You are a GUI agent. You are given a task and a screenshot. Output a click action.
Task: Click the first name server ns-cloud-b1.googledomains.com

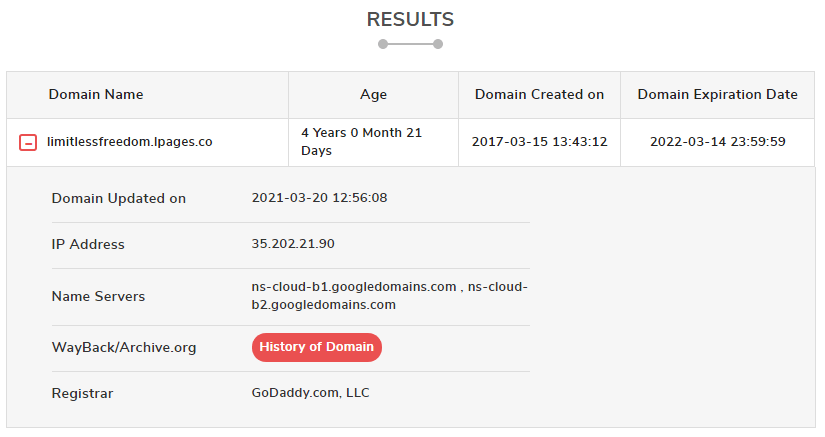click(x=354, y=287)
